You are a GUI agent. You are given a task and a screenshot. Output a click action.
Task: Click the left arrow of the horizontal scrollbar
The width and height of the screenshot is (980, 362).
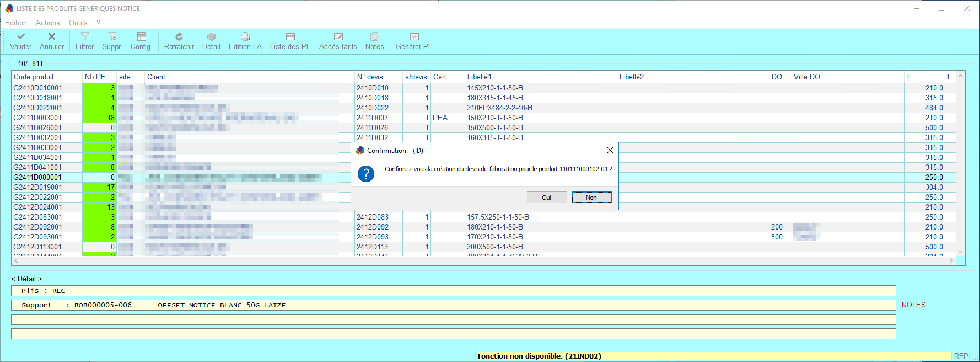16,260
